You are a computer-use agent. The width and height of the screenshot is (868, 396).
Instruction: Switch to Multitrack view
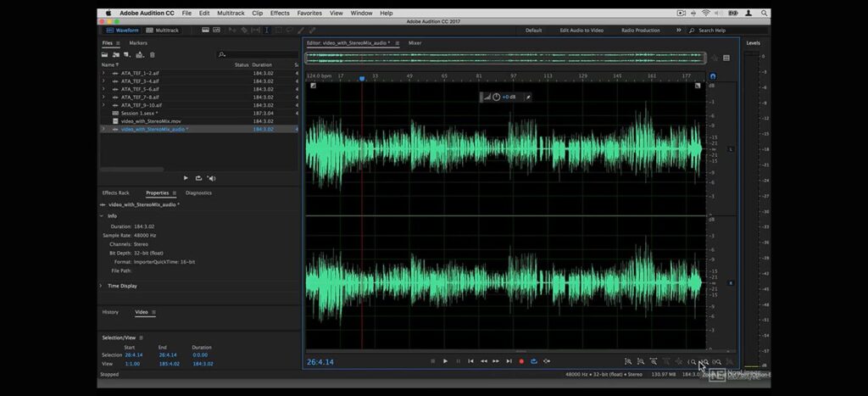coord(162,31)
